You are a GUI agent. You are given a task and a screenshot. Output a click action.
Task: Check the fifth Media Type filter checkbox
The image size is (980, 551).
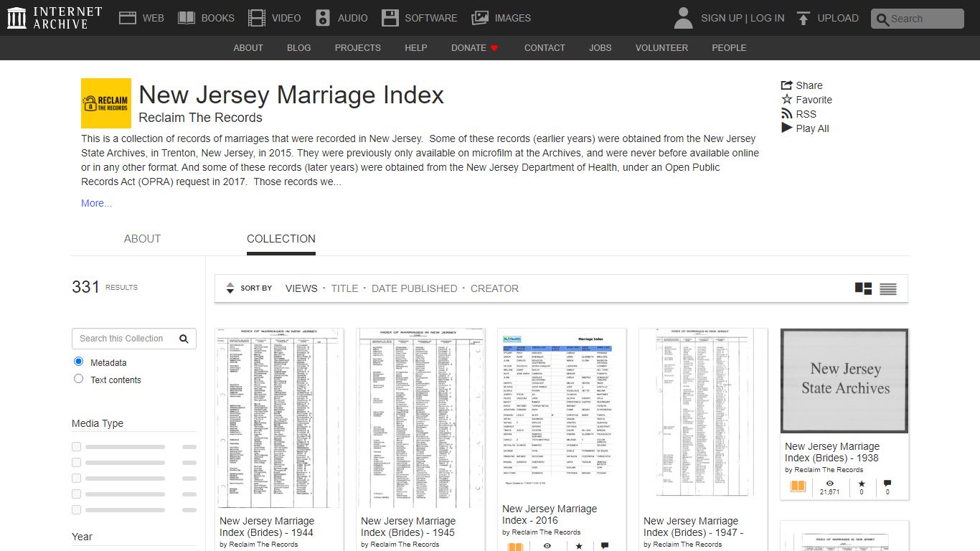click(x=77, y=509)
